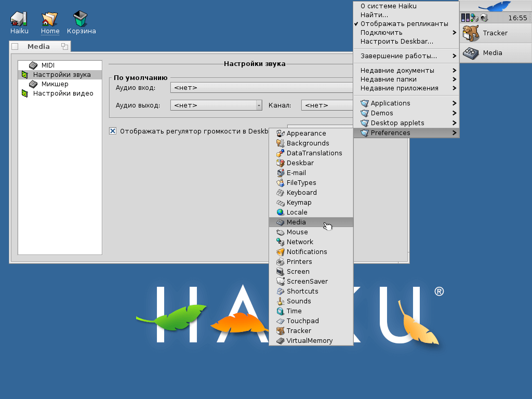Open the Аудио выход dropdown
Image resolution: width=532 pixels, height=399 pixels.
pos(216,105)
